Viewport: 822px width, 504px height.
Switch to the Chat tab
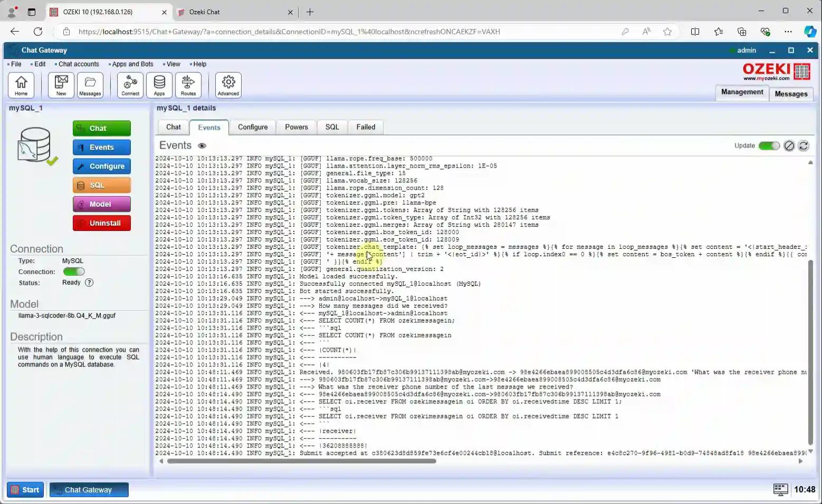click(x=174, y=127)
